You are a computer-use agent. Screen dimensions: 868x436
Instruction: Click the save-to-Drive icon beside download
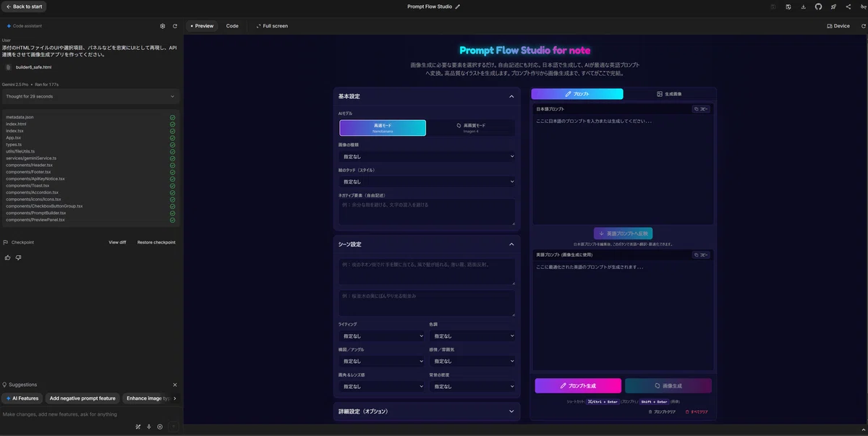click(x=788, y=7)
